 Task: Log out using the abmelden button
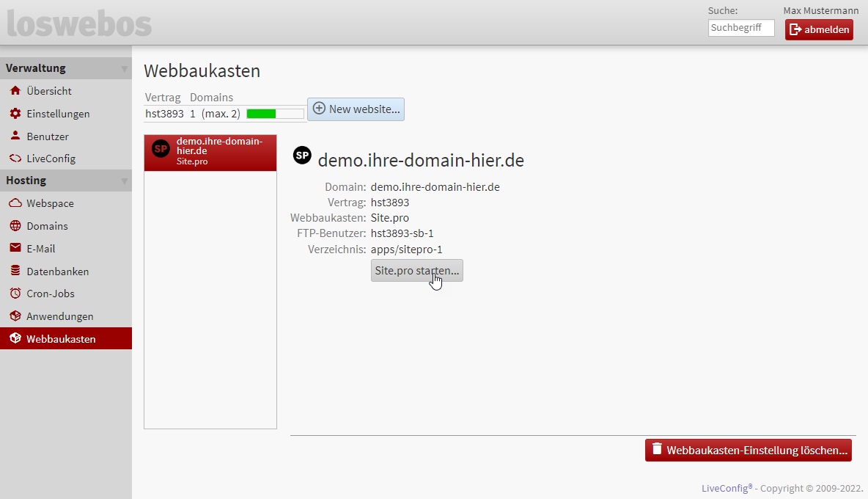click(819, 29)
